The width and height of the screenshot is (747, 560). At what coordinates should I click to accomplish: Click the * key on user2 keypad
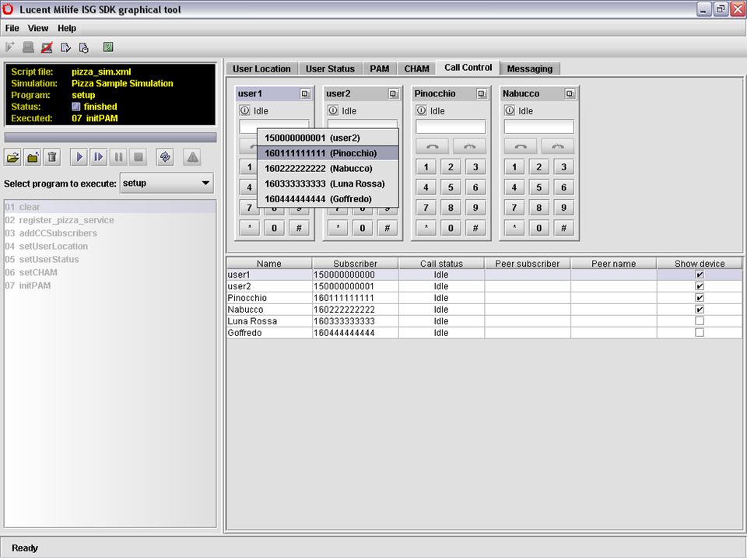click(338, 228)
